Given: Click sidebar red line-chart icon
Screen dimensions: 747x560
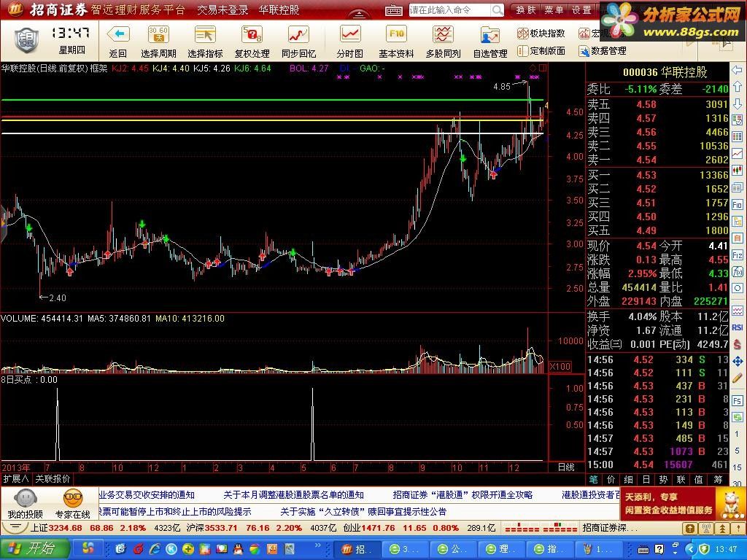Looking at the screenshot, I should 737,153.
